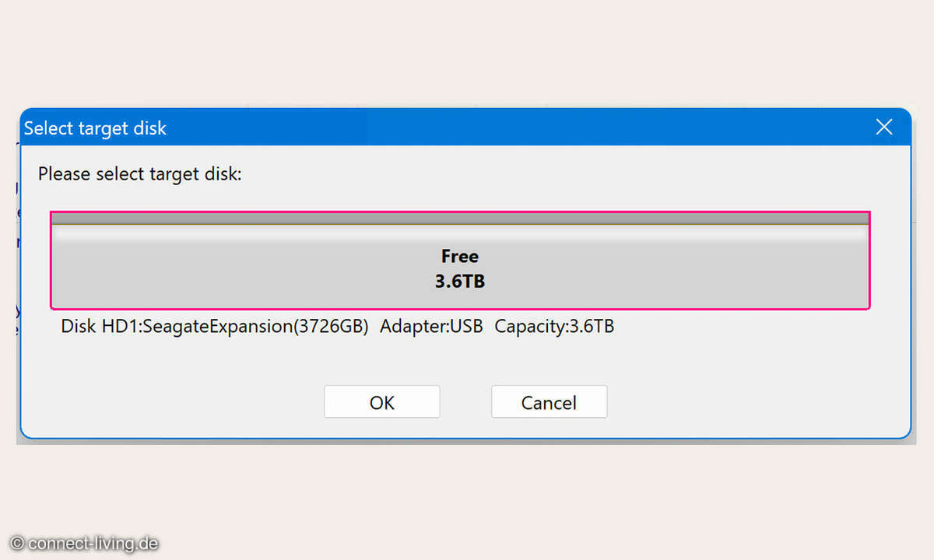The image size is (934, 560).
Task: Click the background window strip below the dialog
Action: tap(467, 442)
